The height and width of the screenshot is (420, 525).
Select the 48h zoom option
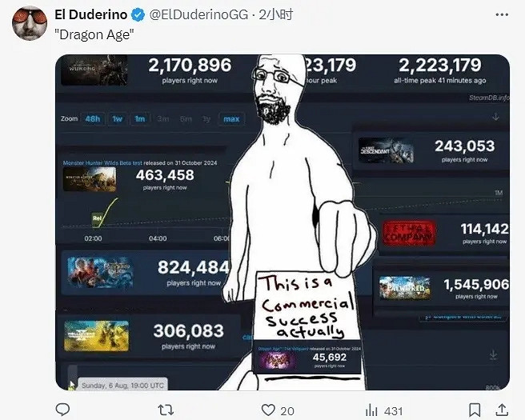click(x=92, y=119)
